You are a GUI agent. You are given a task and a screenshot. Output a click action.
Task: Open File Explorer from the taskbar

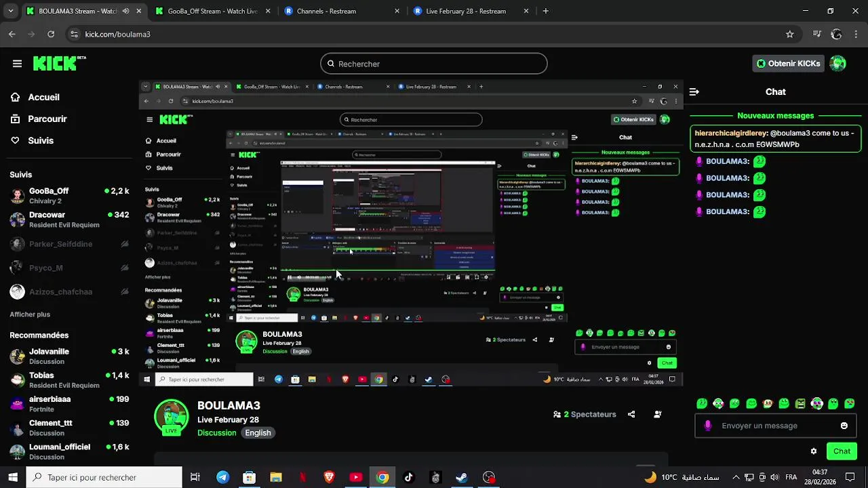pyautogui.click(x=276, y=477)
